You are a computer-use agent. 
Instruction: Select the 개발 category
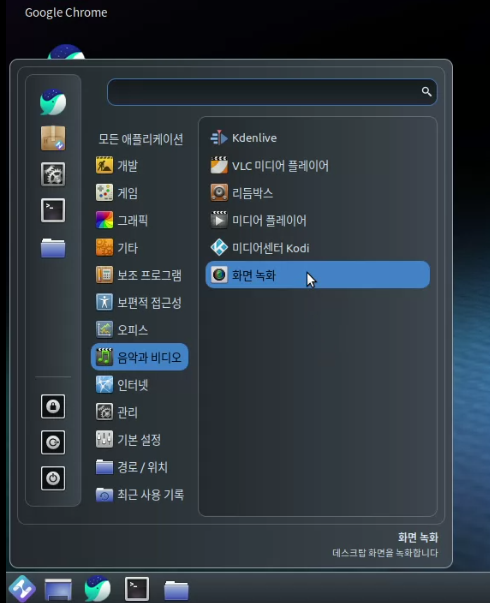coord(140,165)
